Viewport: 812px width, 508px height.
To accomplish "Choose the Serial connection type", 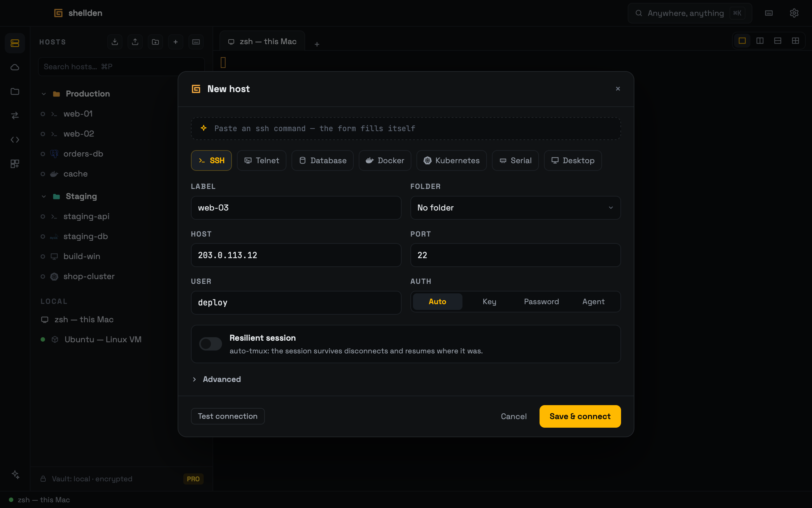I will coord(515,161).
